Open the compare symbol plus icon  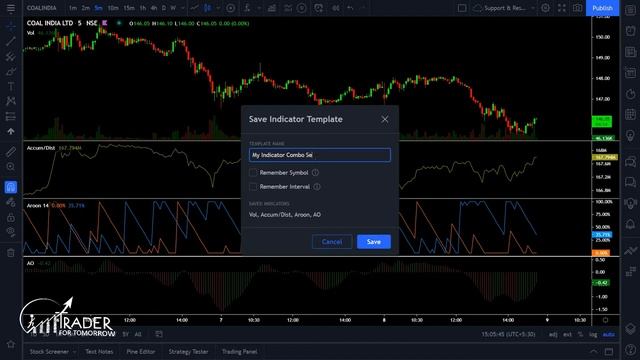pyautogui.click(x=231, y=8)
